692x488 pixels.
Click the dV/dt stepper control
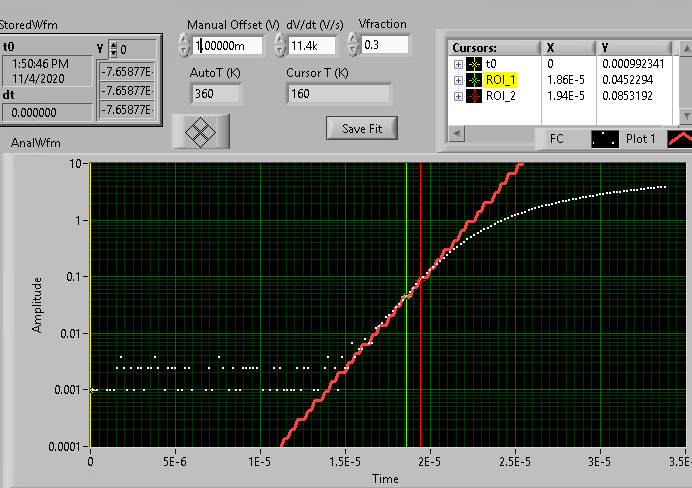[x=279, y=45]
